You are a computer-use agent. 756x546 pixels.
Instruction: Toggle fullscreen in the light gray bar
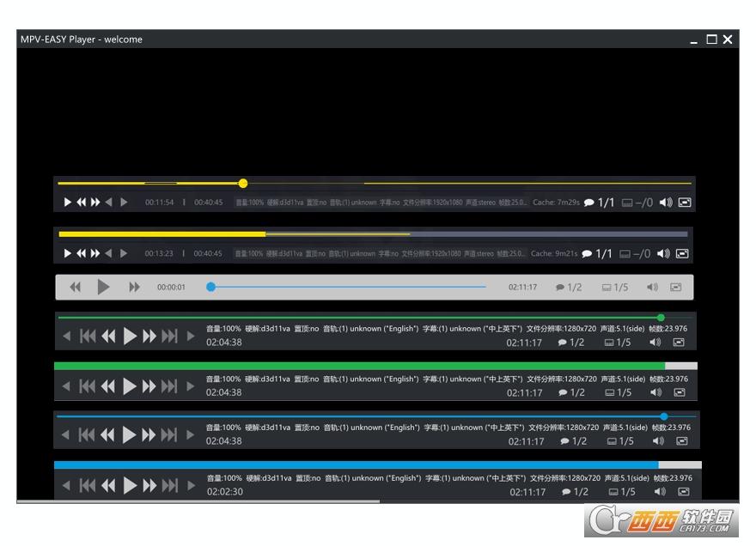(676, 288)
